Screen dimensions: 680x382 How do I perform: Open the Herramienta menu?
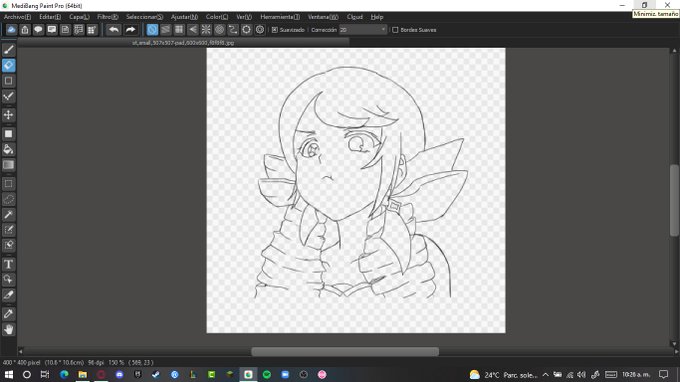(280, 17)
